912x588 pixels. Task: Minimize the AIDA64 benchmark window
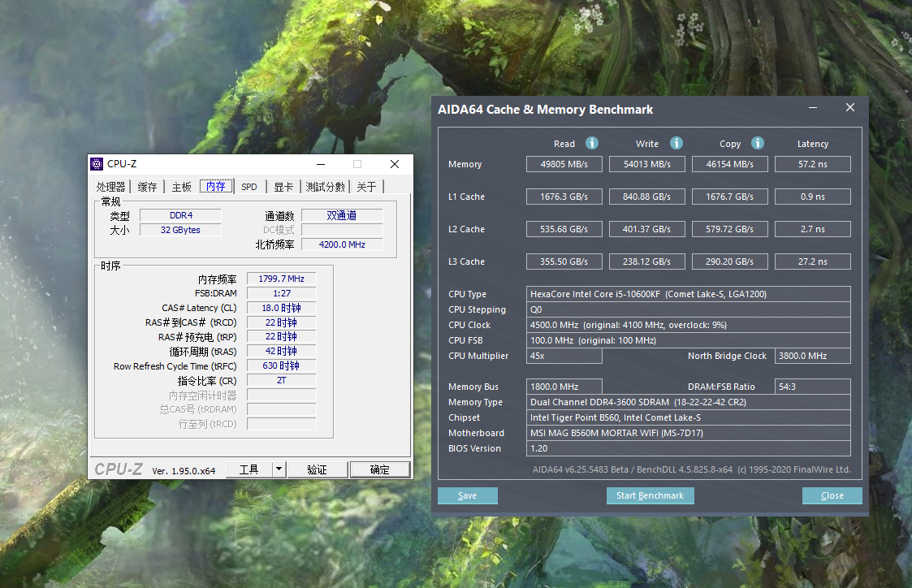click(x=813, y=107)
